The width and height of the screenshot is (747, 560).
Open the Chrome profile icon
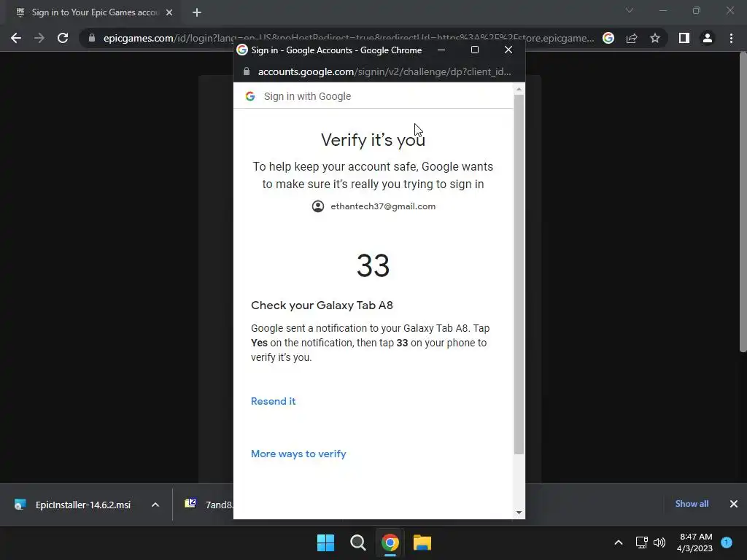[x=708, y=38]
